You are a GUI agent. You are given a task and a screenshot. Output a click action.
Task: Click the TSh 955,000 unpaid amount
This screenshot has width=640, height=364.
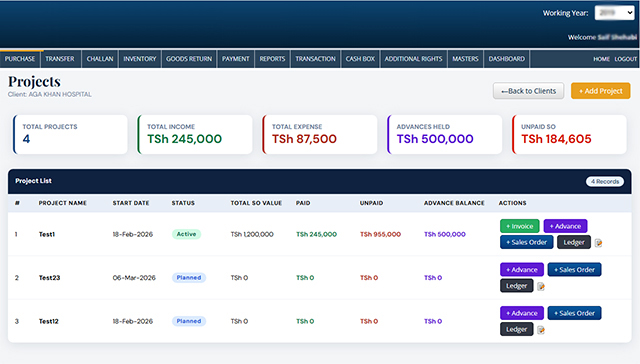pyautogui.click(x=380, y=234)
